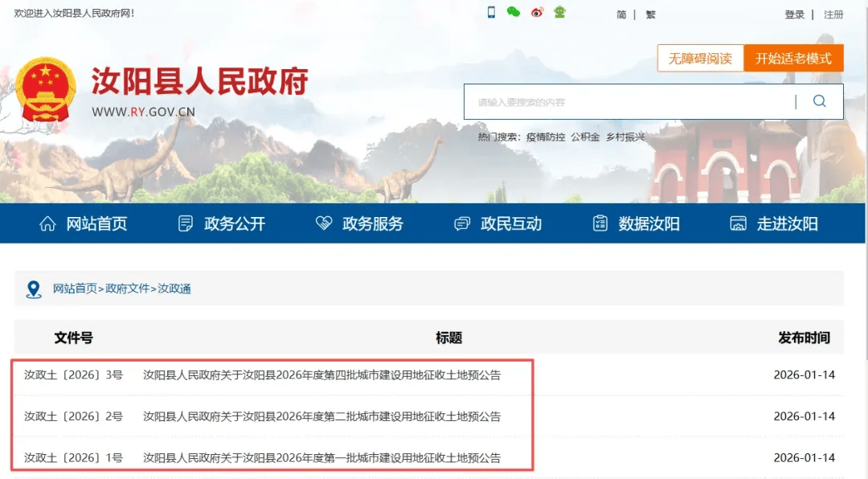Open the WeChat icon in header
The image size is (868, 479).
click(513, 12)
